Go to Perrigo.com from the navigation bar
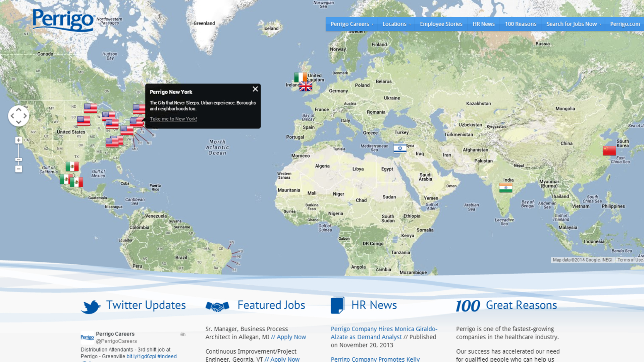 pos(625,24)
